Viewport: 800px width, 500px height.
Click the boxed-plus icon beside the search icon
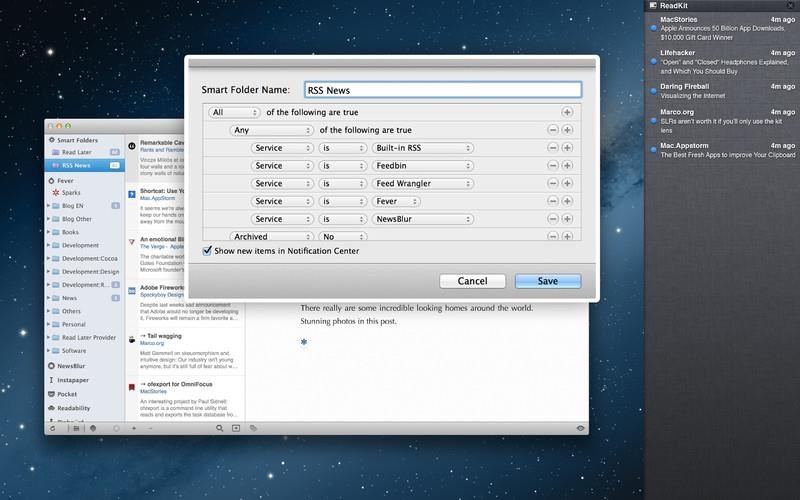coord(236,429)
